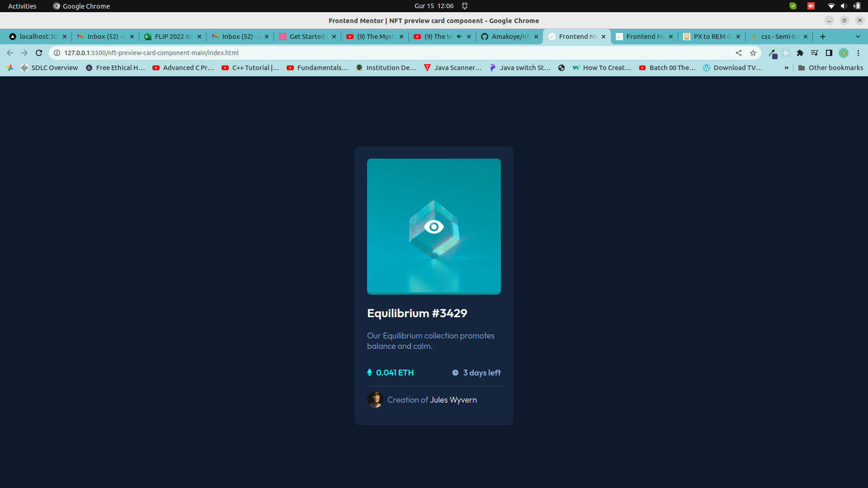Expand the hidden bookmarks chevron
868x488 pixels.
pyautogui.click(x=787, y=68)
